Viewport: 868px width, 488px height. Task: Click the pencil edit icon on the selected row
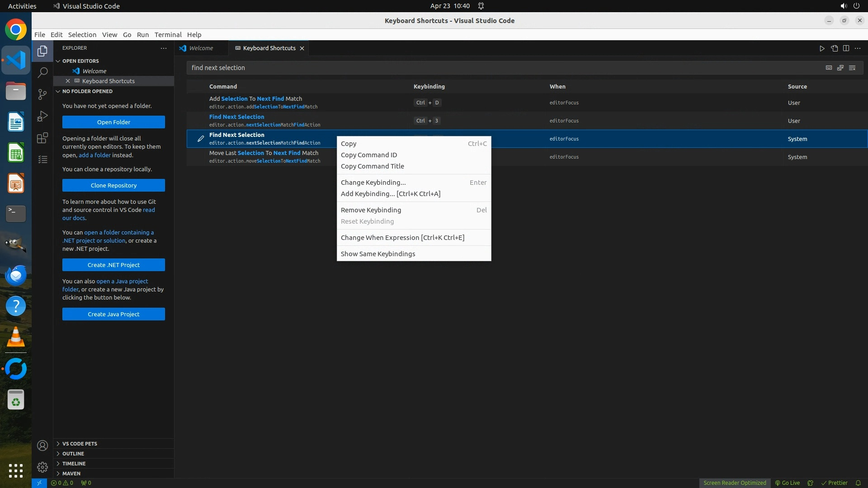(x=201, y=139)
